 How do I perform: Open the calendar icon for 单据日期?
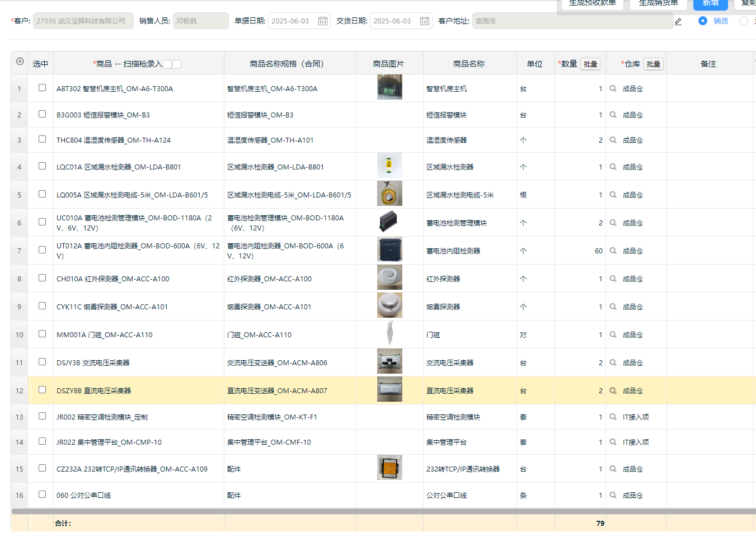(323, 21)
